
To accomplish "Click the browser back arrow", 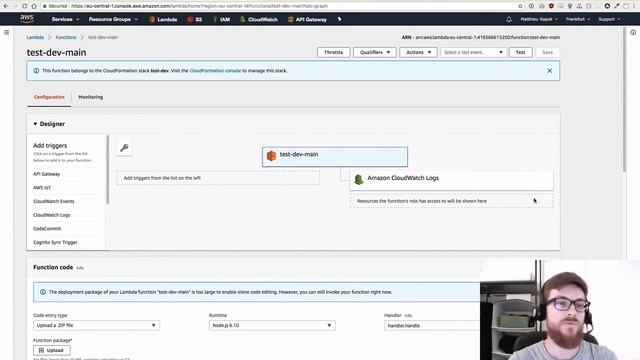I will (x=6, y=6).
